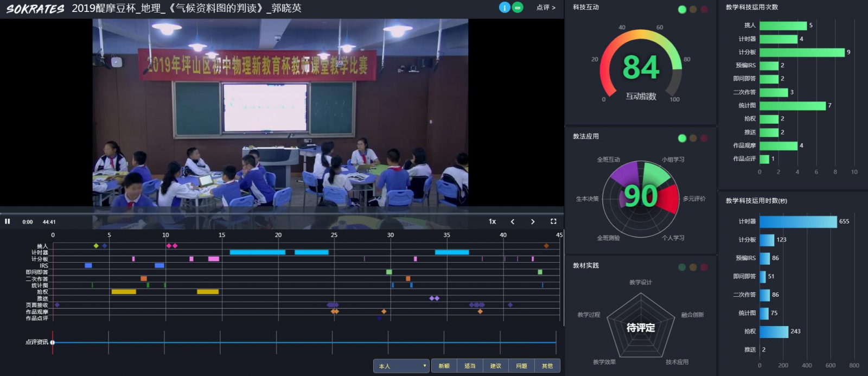Click the blue info icon in header

click(x=505, y=8)
